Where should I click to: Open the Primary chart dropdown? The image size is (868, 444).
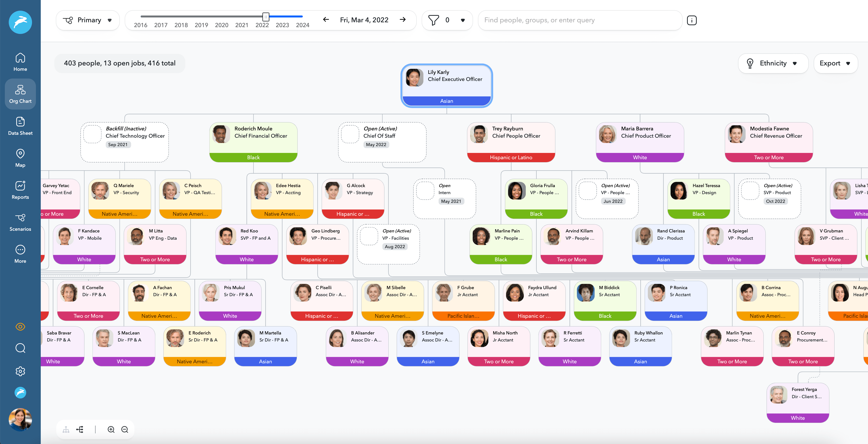coord(88,20)
